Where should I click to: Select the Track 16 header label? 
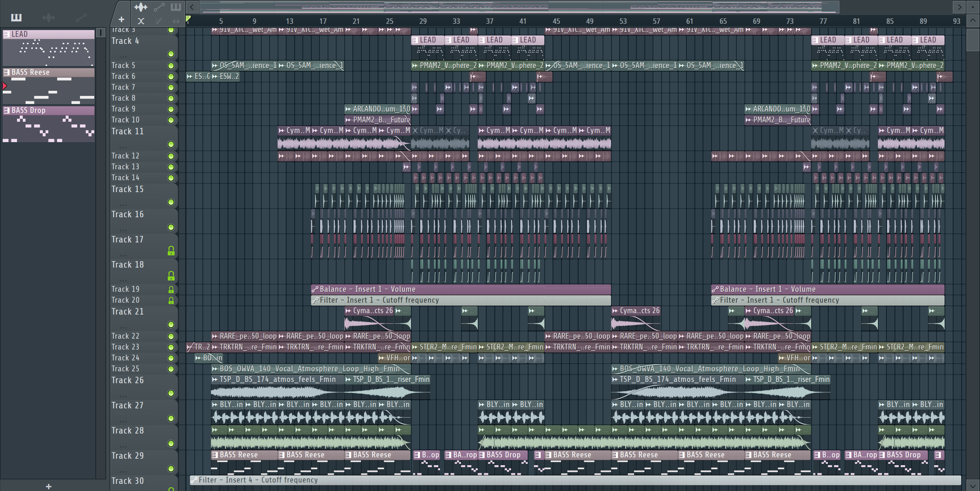click(128, 214)
